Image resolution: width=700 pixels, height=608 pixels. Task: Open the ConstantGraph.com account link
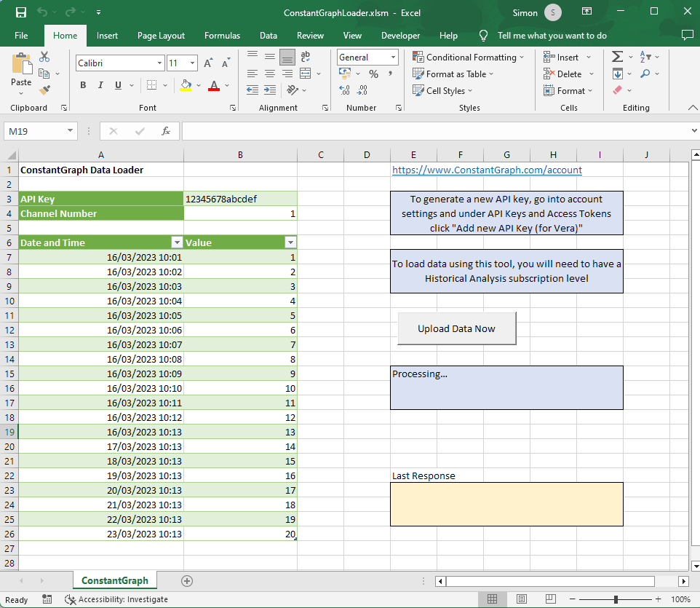487,170
